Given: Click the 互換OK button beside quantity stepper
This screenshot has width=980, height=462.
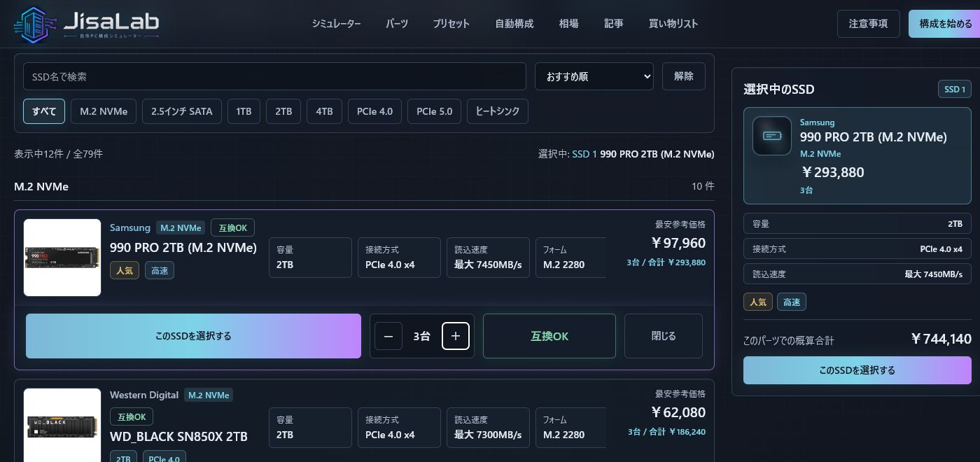Looking at the screenshot, I should click(549, 336).
